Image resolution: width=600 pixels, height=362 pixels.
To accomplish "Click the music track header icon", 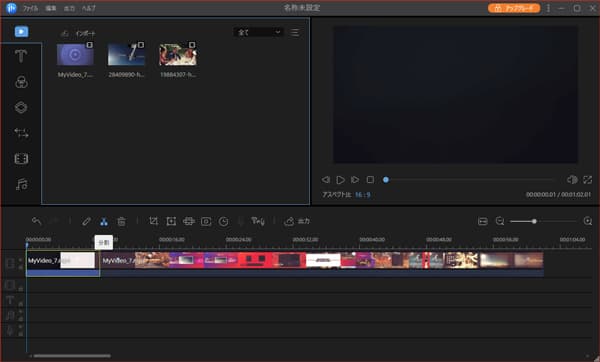I will click(10, 315).
